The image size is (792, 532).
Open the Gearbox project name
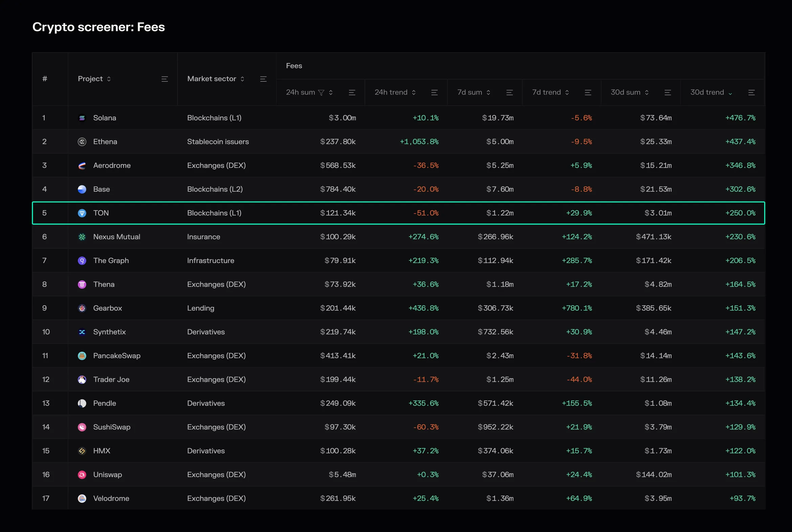[x=108, y=308]
